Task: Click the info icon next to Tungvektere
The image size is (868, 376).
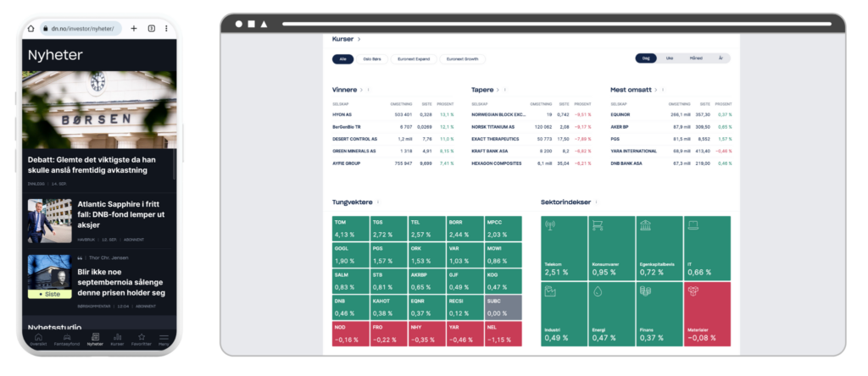Action: pyautogui.click(x=378, y=202)
